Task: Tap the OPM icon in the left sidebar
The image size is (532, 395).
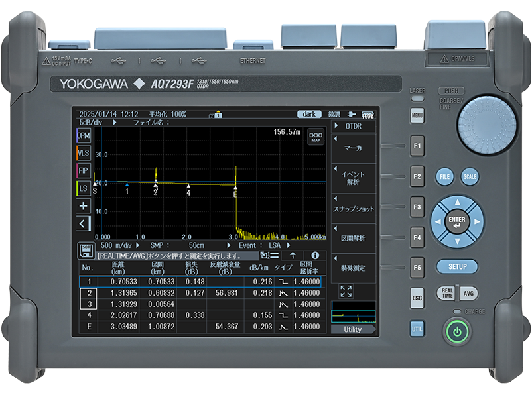Action: (x=84, y=135)
